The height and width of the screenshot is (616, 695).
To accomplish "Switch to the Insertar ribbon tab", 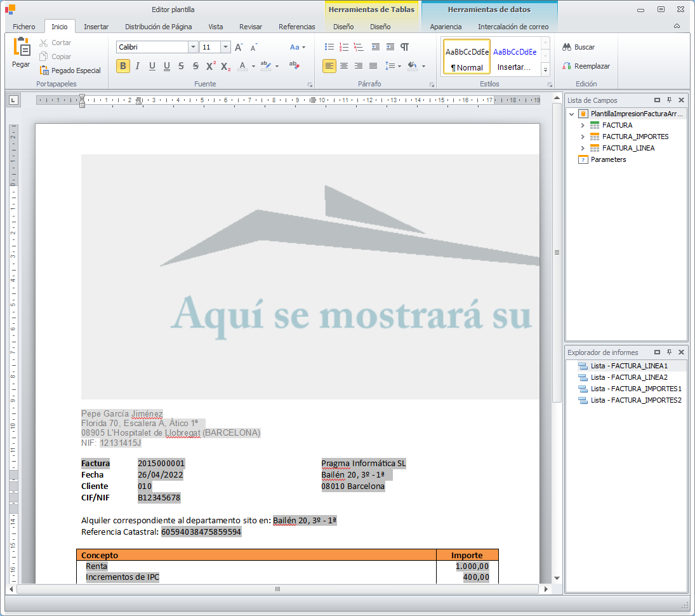I will coord(96,27).
